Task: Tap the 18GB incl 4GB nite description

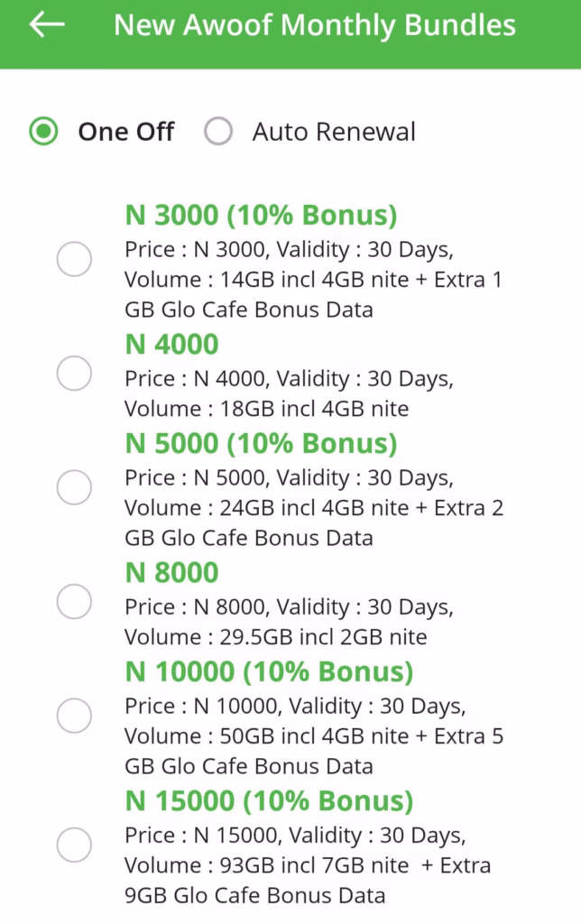Action: pos(314,409)
